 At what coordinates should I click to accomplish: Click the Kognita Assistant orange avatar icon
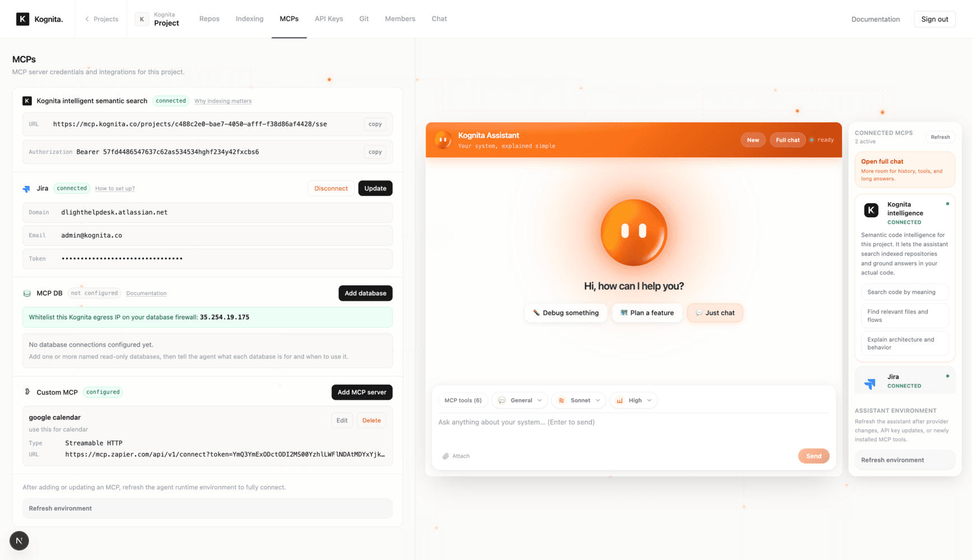pos(443,139)
